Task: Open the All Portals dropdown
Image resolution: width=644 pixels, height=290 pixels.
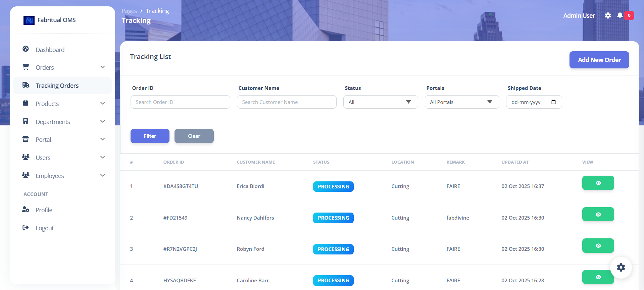Action: [x=461, y=102]
